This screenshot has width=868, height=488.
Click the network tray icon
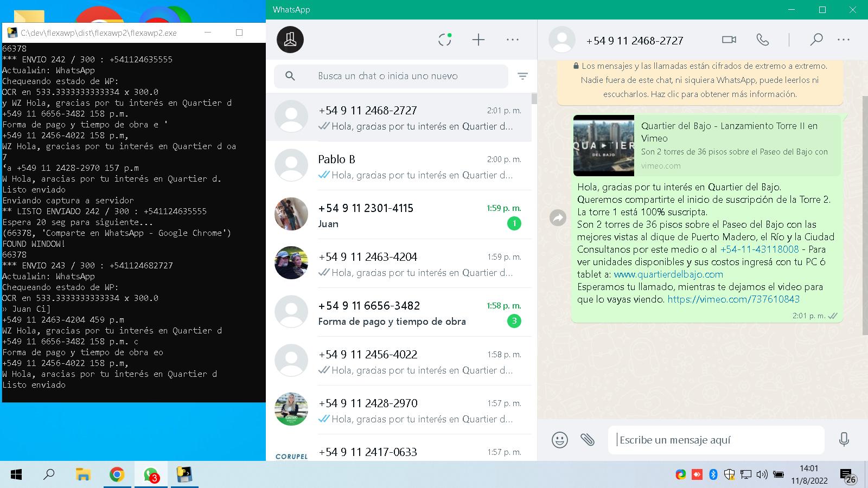746,475
